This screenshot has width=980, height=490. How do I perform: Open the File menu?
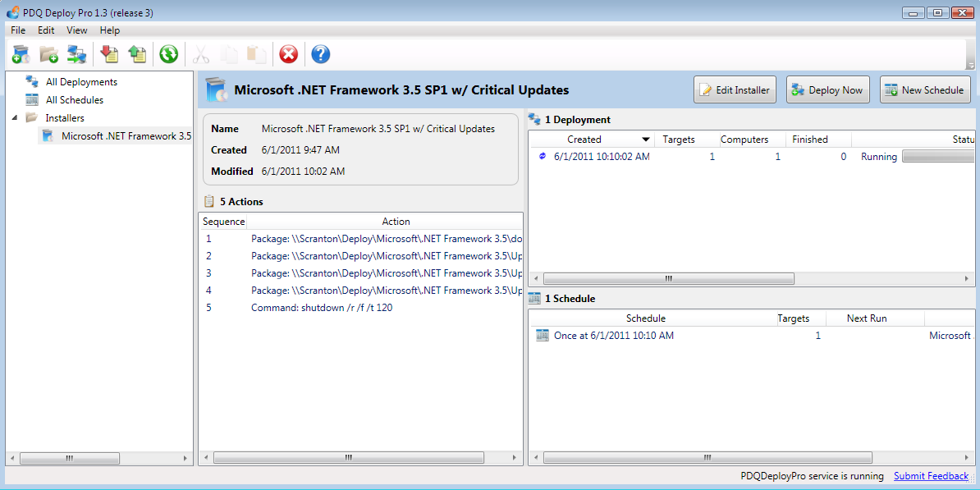pos(18,30)
